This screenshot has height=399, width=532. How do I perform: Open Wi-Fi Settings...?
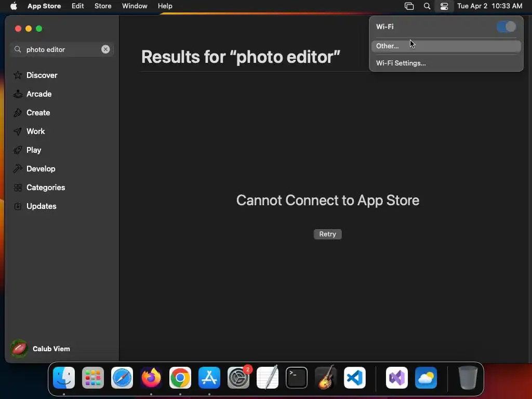click(x=446, y=63)
